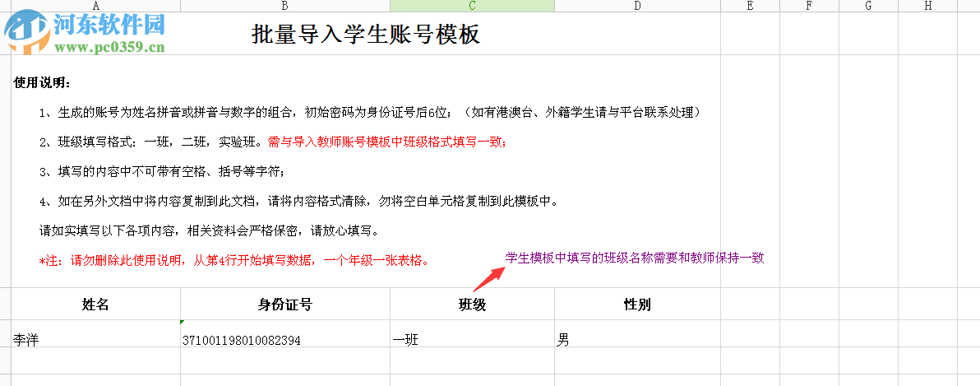Select highlighted column C header
980x386 pixels.
(x=472, y=6)
